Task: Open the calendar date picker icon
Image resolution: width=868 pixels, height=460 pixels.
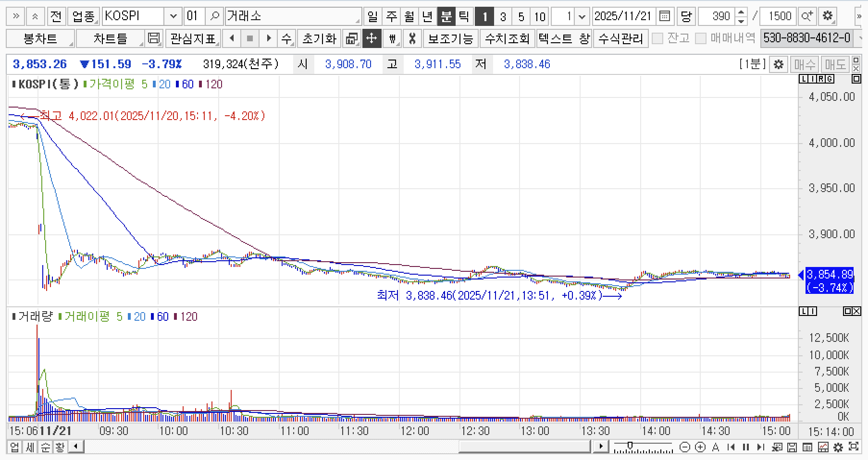Action: [665, 16]
